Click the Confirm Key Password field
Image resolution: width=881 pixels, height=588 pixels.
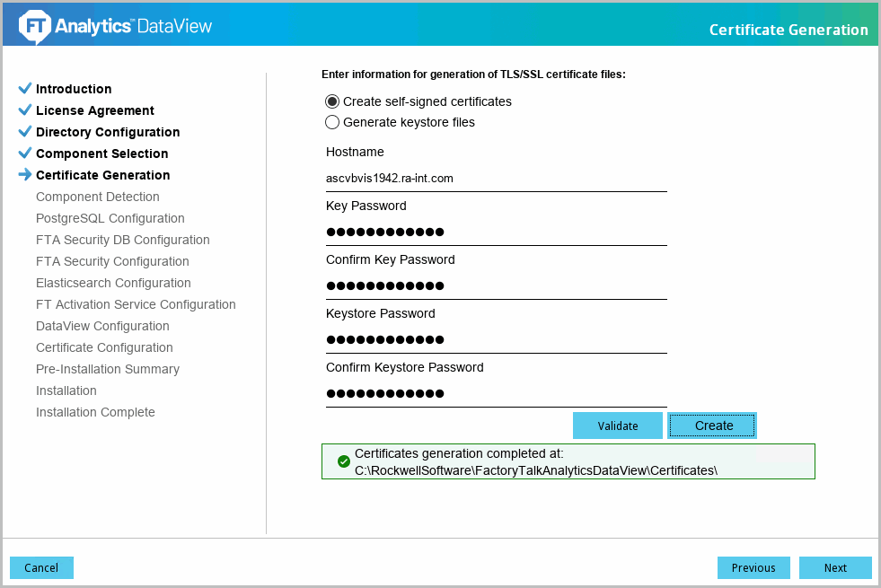496,286
